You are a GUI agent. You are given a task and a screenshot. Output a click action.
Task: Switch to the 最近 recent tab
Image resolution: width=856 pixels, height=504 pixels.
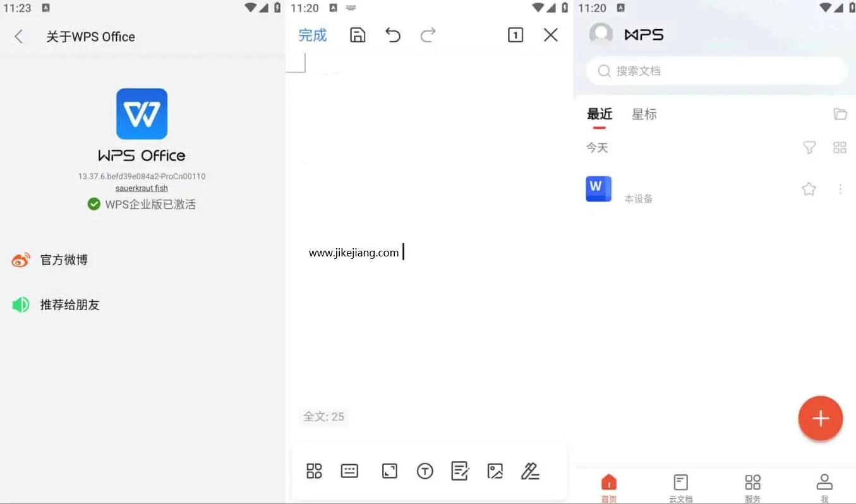click(600, 114)
